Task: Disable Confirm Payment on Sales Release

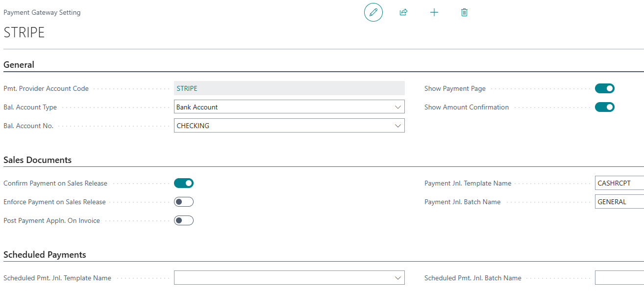Action: (x=184, y=183)
